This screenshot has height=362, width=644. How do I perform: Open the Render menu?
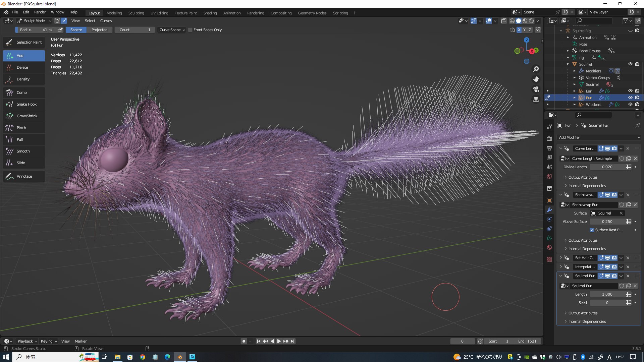coord(40,12)
